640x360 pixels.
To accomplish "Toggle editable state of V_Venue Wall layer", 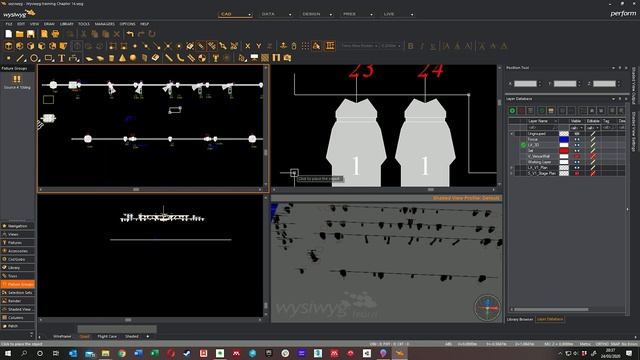I will (593, 156).
